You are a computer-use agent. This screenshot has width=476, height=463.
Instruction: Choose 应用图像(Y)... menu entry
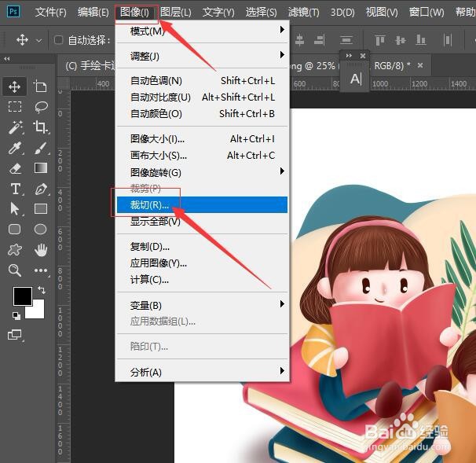pyautogui.click(x=202, y=263)
